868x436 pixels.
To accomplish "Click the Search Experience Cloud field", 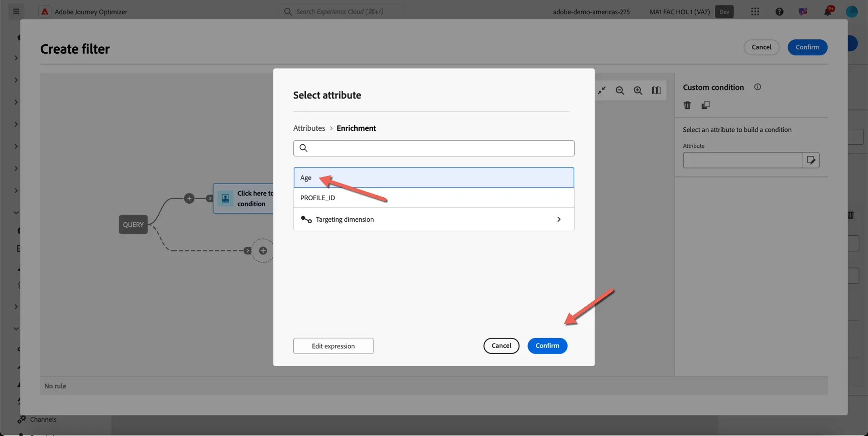I will pos(340,12).
